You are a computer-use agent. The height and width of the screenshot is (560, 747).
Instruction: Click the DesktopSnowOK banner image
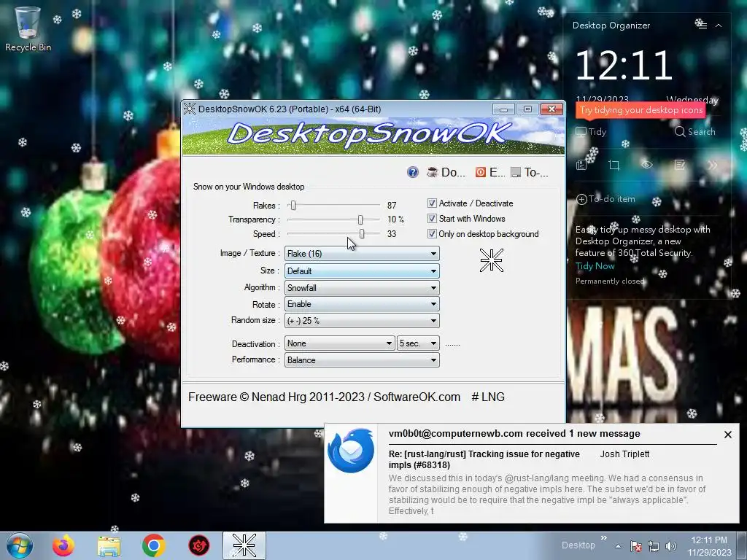[373, 136]
